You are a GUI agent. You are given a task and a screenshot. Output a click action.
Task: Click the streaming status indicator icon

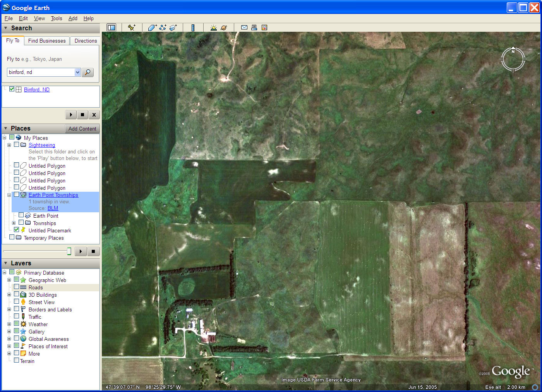point(535,387)
